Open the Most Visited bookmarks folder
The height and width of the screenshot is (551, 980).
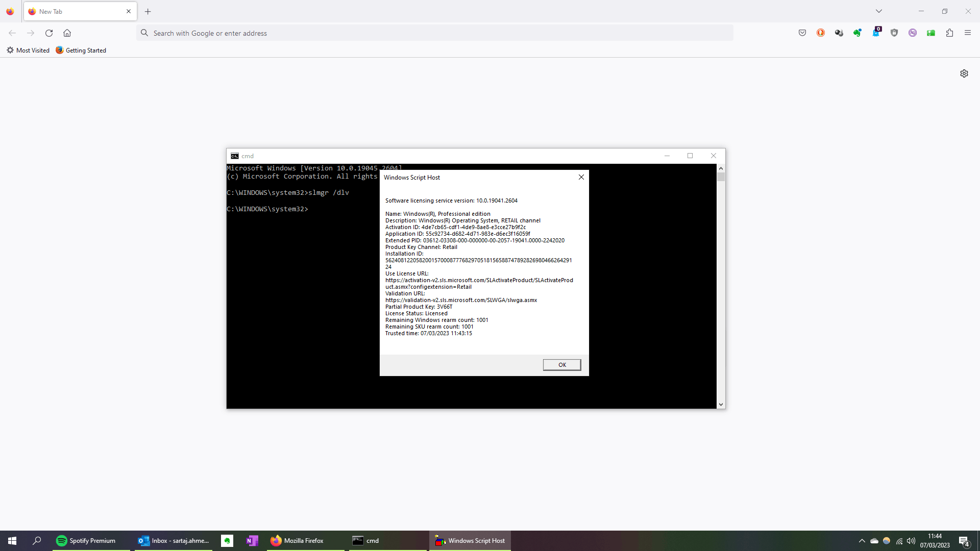coord(28,50)
